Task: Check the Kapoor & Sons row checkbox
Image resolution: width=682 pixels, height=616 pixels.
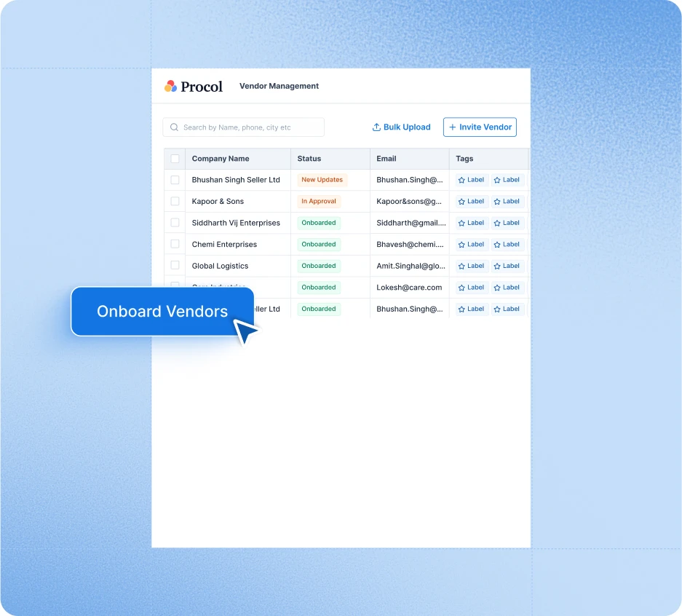Action: 175,202
